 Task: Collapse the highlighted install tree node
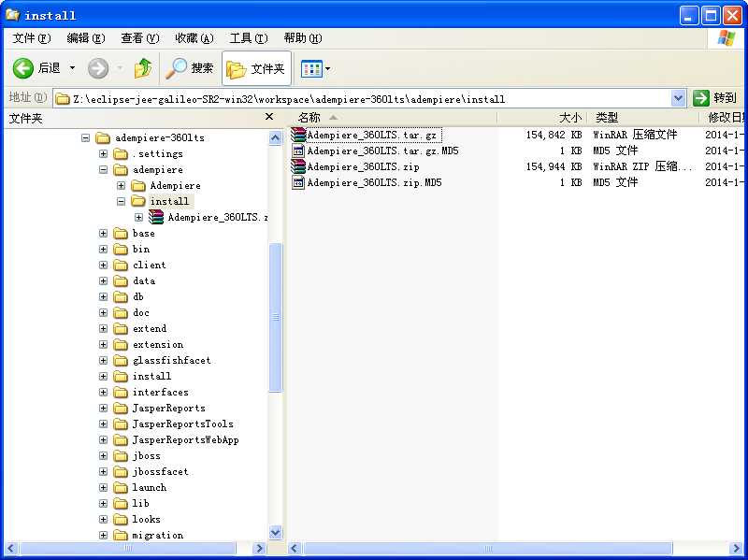coord(122,201)
